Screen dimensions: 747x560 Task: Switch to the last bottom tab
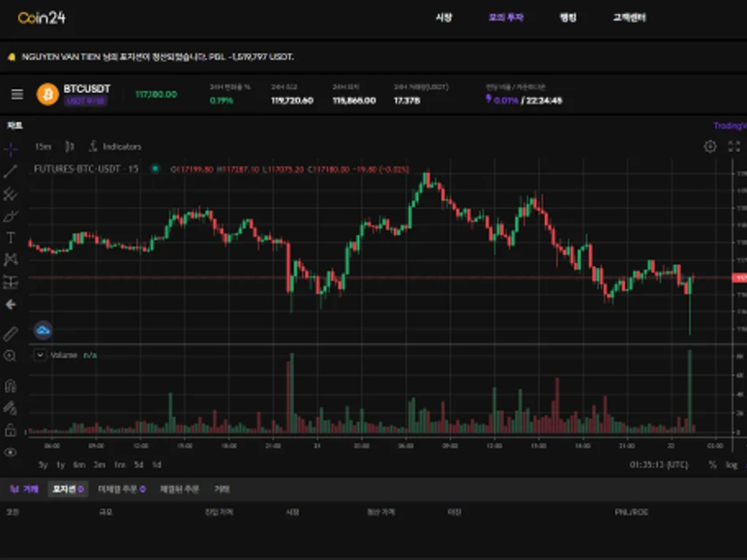(222, 489)
